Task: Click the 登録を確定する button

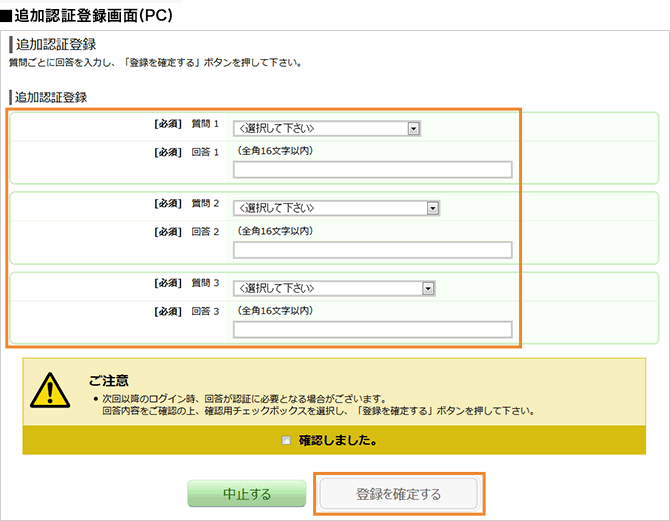Action: point(399,494)
